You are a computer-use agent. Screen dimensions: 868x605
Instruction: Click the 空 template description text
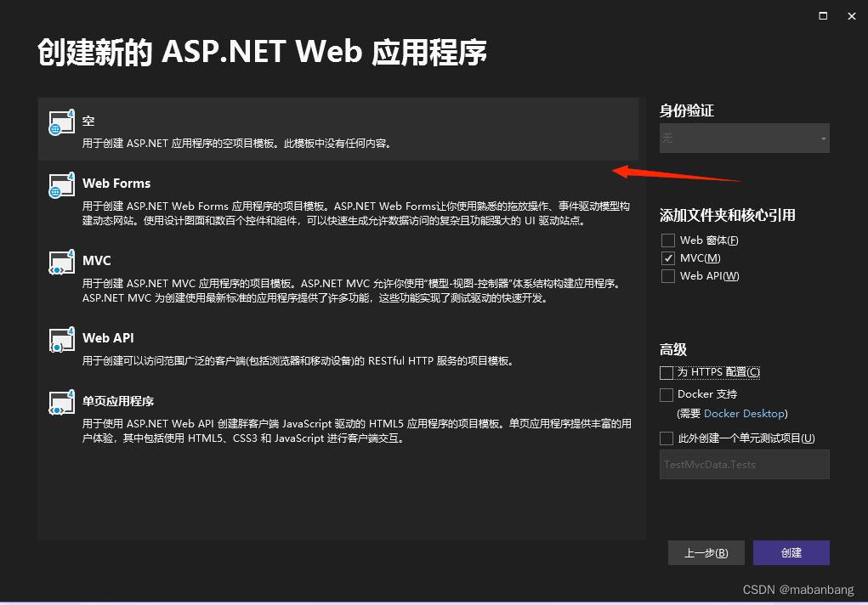click(238, 144)
